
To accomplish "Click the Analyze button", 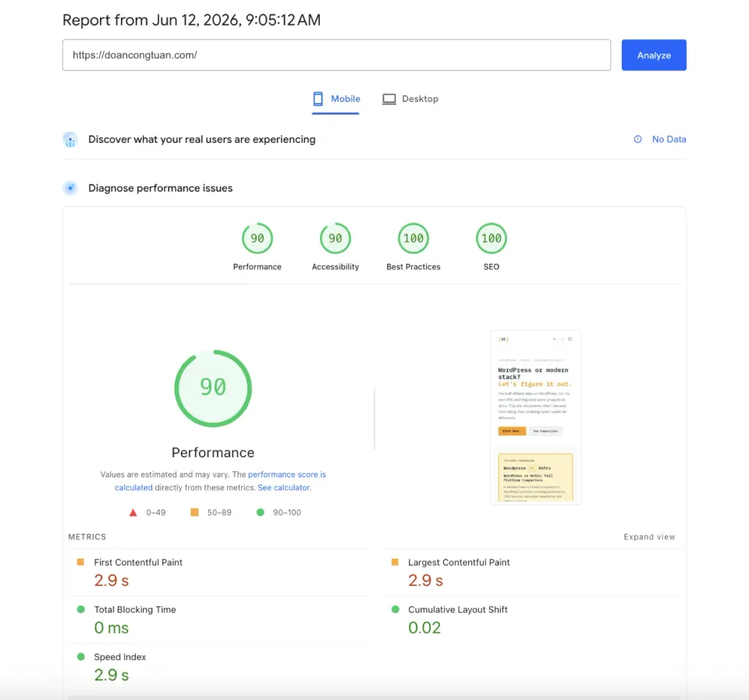I will [x=654, y=55].
